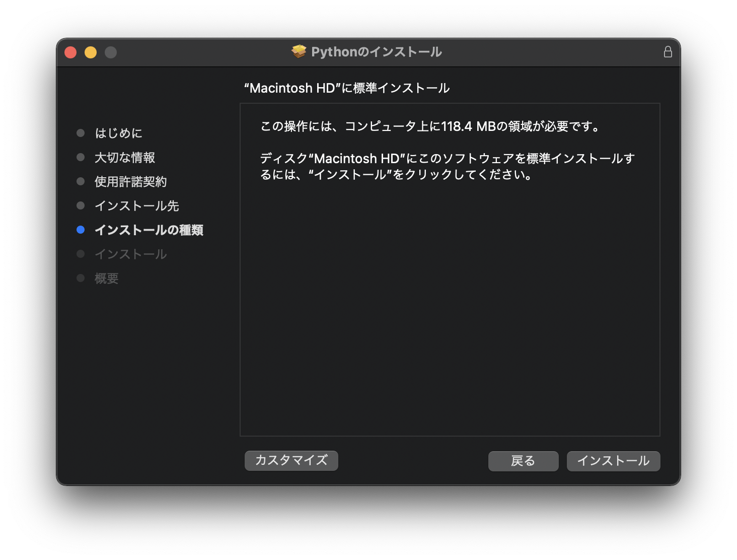Close the installer with the red button
The width and height of the screenshot is (737, 560).
coord(70,52)
